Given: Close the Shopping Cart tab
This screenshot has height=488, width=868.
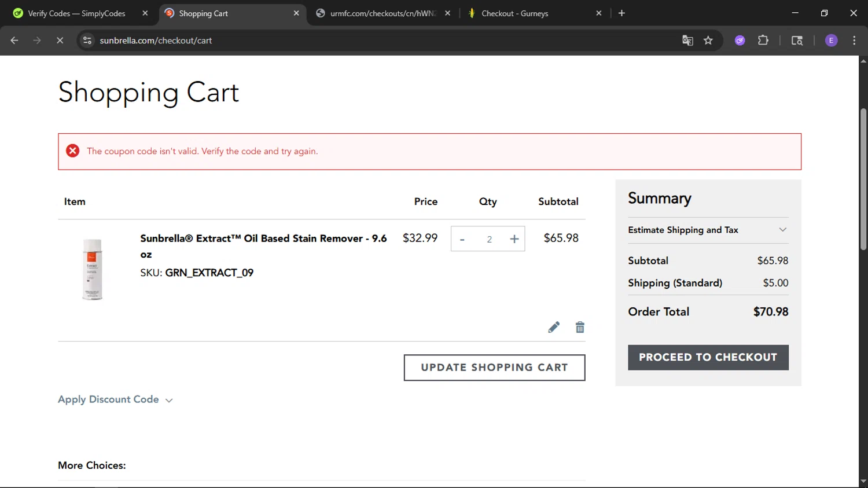Looking at the screenshot, I should 296,13.
